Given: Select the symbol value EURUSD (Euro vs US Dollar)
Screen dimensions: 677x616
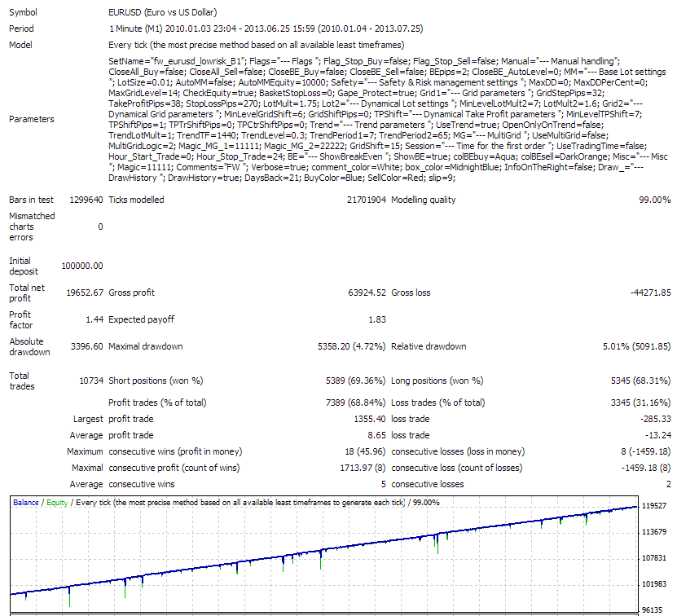Looking at the screenshot, I should tap(163, 12).
